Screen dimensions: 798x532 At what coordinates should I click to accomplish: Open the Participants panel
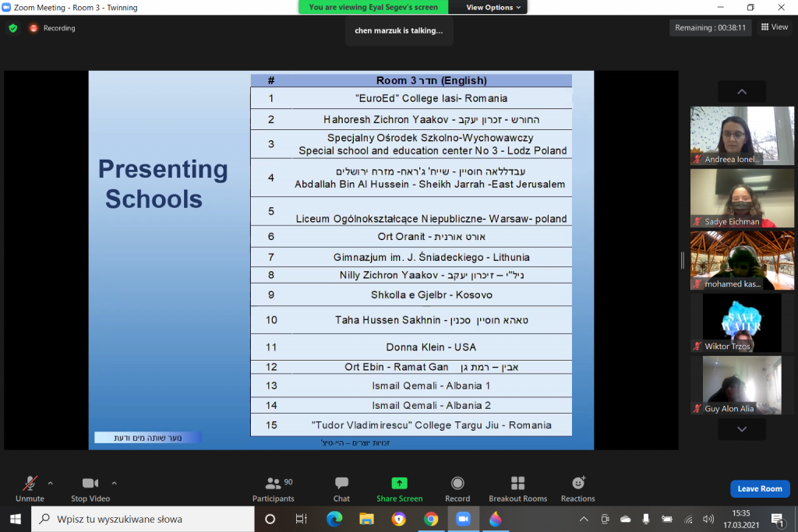(274, 488)
